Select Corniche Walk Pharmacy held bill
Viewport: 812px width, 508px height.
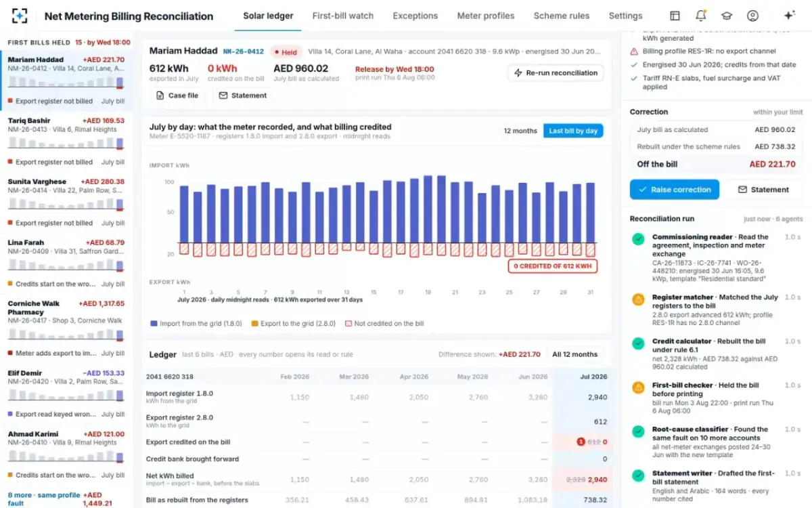pyautogui.click(x=66, y=328)
